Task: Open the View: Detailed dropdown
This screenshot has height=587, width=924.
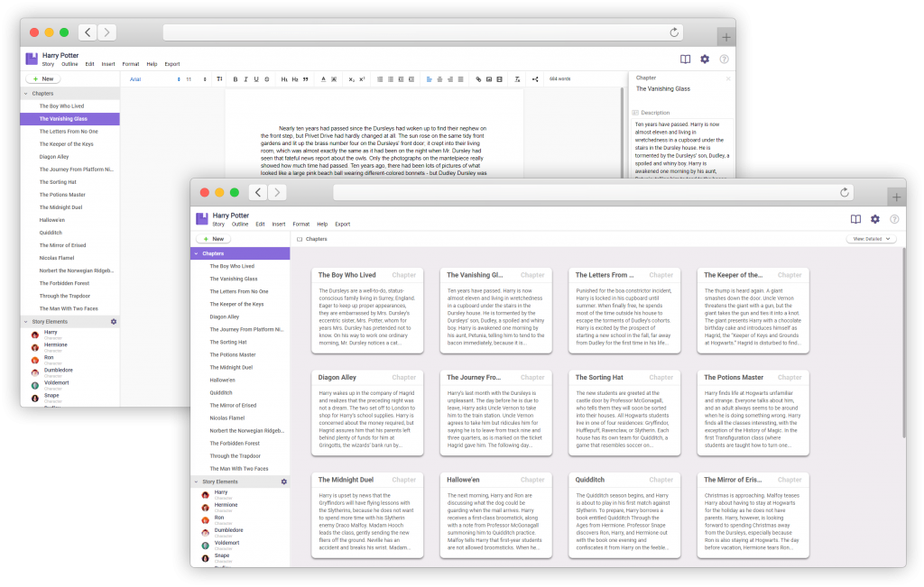Action: point(871,239)
